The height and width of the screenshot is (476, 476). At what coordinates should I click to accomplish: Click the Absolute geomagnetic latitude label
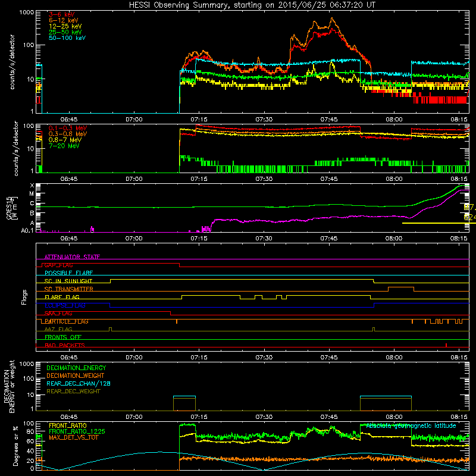pyautogui.click(x=411, y=425)
